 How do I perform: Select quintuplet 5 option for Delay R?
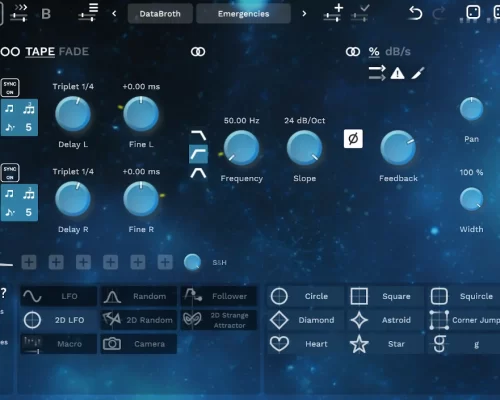tap(29, 212)
